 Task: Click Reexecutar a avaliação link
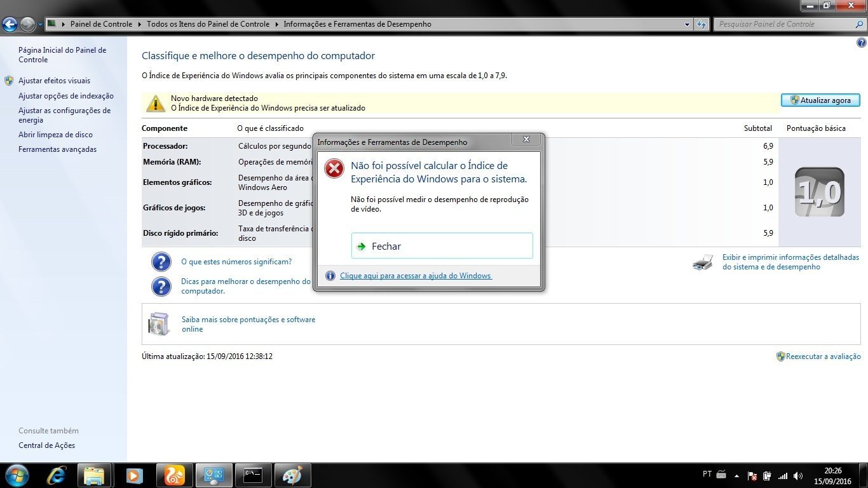[823, 356]
